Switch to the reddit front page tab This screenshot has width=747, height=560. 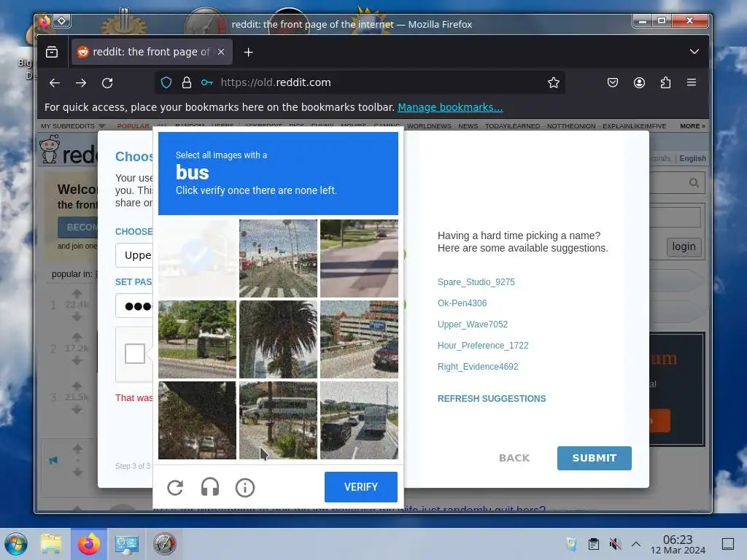tap(152, 52)
